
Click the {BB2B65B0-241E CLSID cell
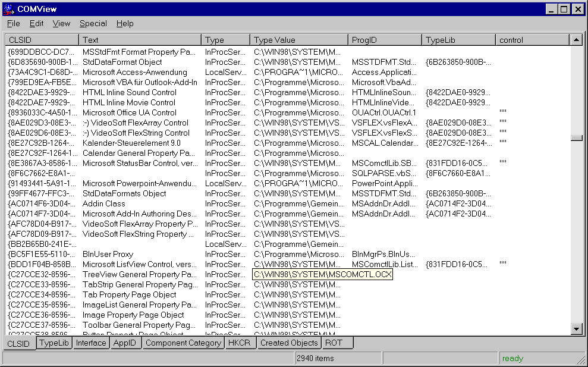pyautogui.click(x=41, y=244)
